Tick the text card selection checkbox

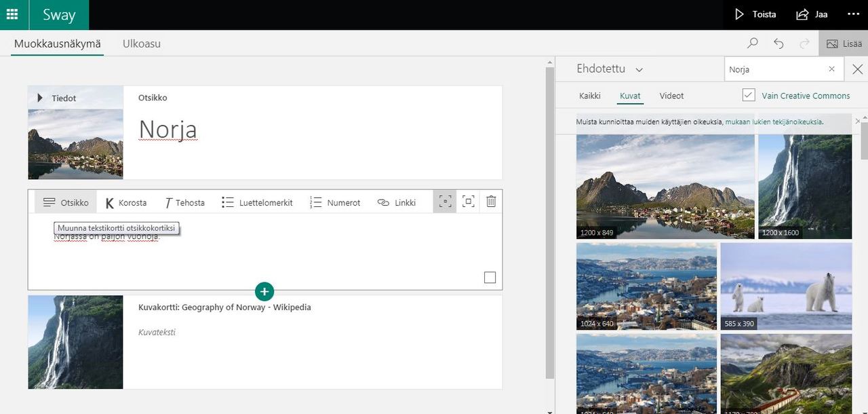tap(490, 278)
